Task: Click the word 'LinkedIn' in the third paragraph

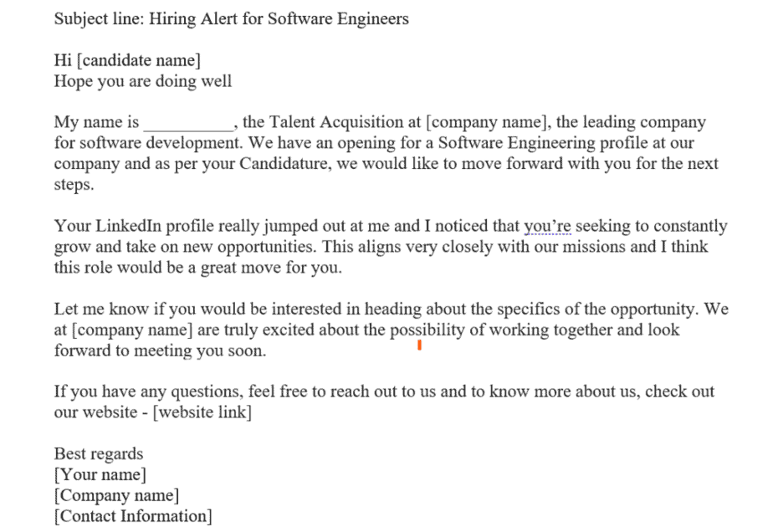Action: (128, 226)
